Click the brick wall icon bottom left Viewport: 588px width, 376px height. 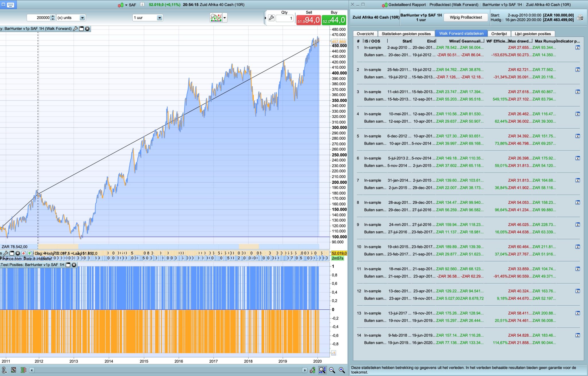(x=24, y=370)
